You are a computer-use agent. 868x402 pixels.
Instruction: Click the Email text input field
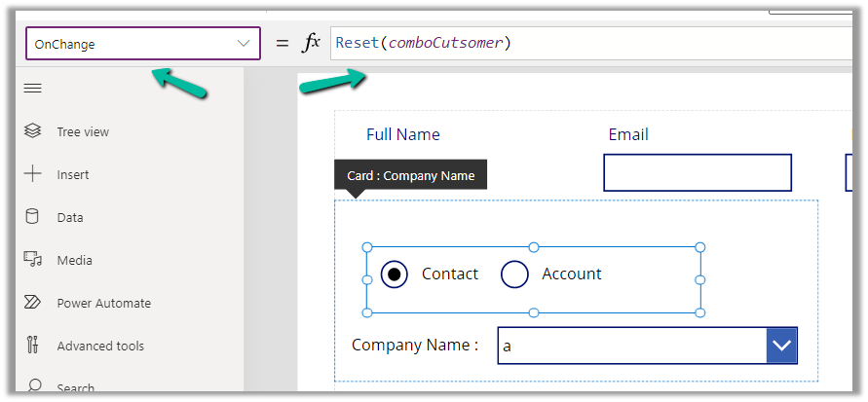click(x=697, y=172)
